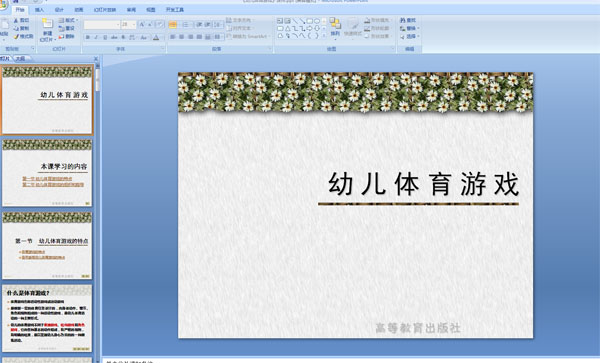
Task: Open the font size dropdown
Action: (x=134, y=24)
